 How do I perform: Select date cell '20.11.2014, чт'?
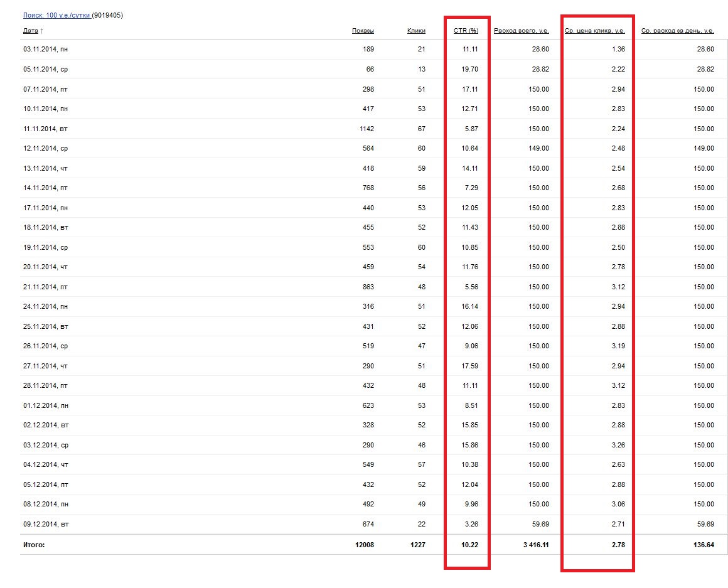point(45,267)
